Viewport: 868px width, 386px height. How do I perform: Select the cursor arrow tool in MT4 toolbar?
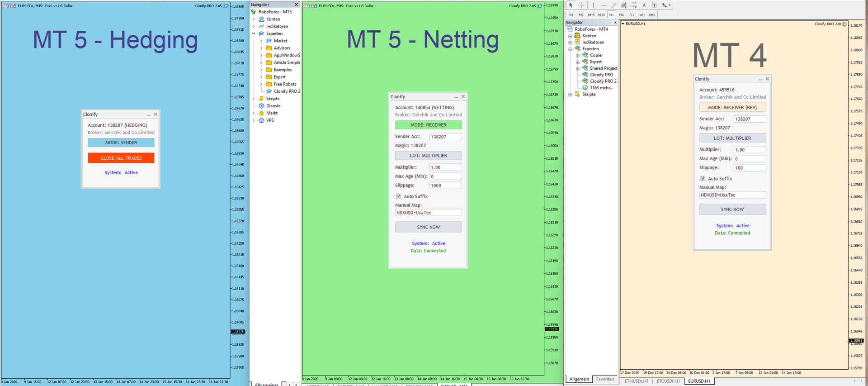tap(571, 5)
